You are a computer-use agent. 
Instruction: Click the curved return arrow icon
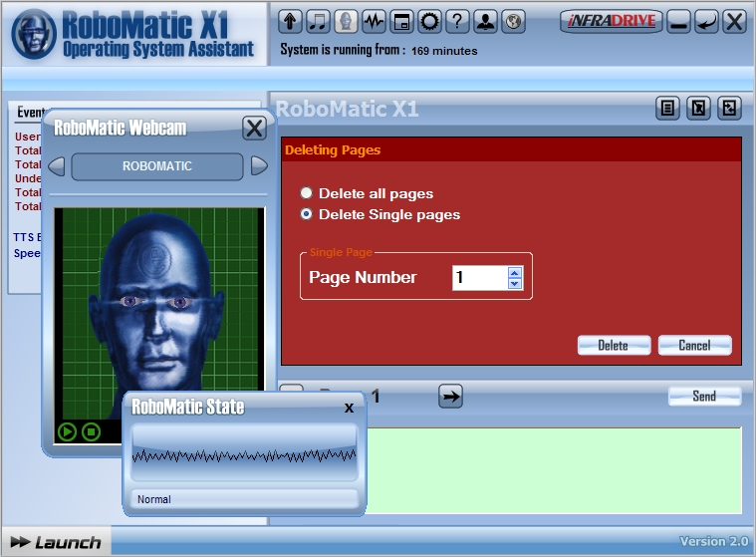pyautogui.click(x=706, y=21)
